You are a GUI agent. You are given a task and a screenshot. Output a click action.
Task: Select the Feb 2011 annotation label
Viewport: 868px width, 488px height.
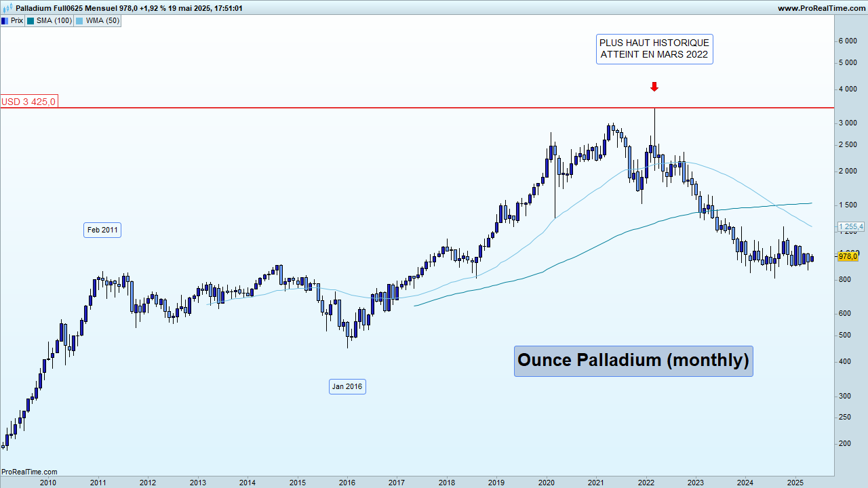coord(103,230)
